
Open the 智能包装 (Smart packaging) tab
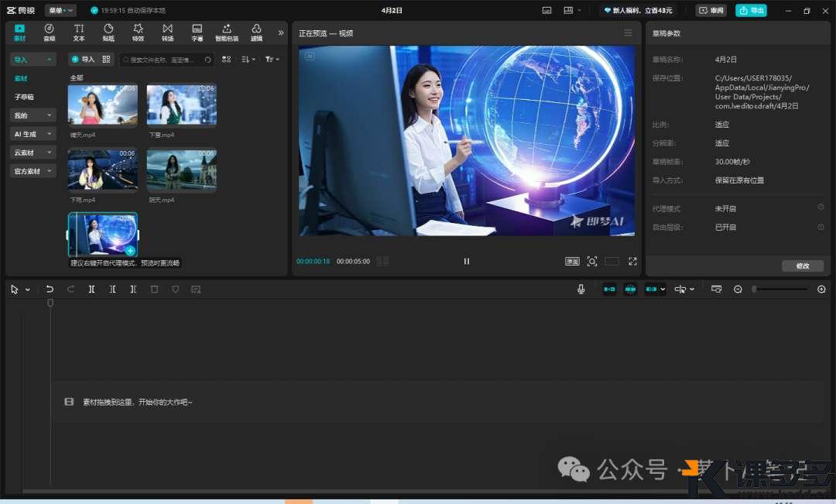227,33
